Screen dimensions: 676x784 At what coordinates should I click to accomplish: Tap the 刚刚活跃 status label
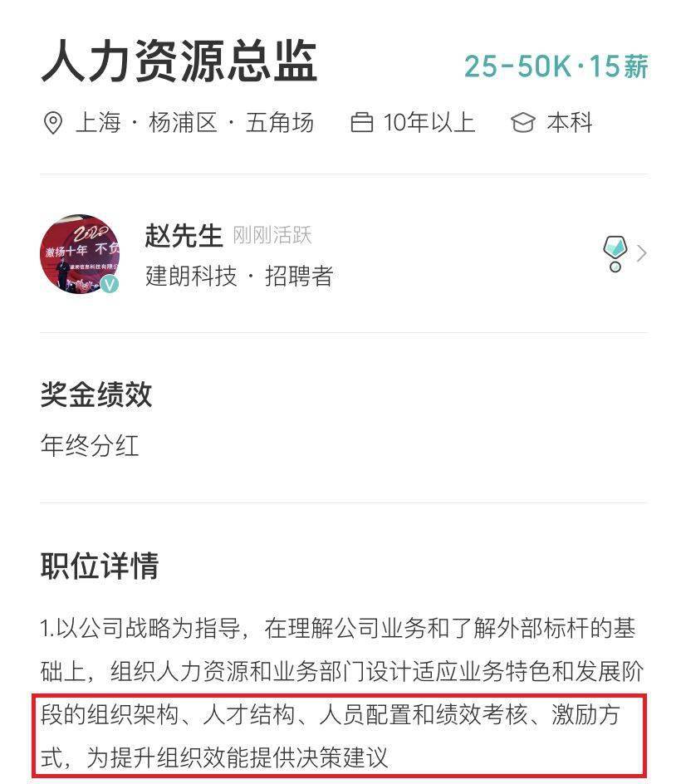[272, 236]
